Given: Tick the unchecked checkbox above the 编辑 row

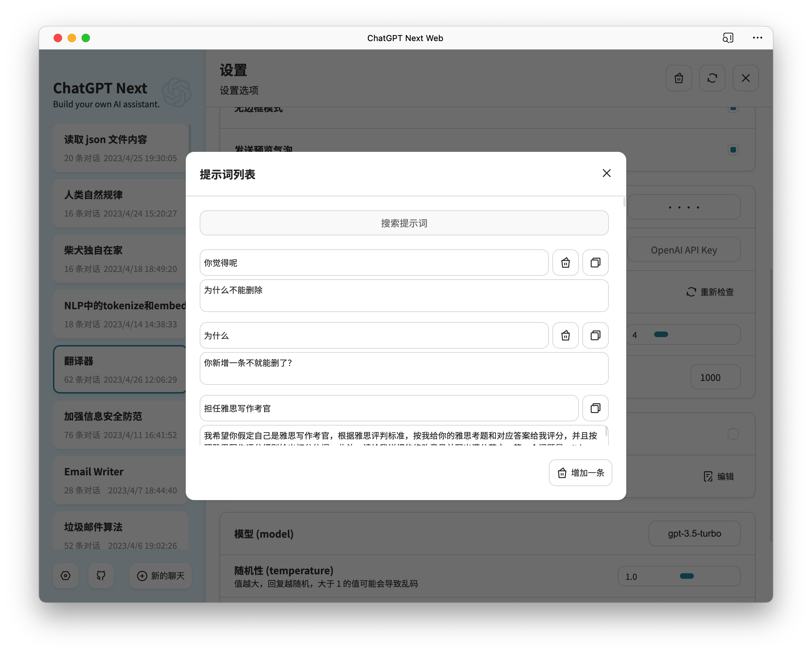Looking at the screenshot, I should [733, 434].
